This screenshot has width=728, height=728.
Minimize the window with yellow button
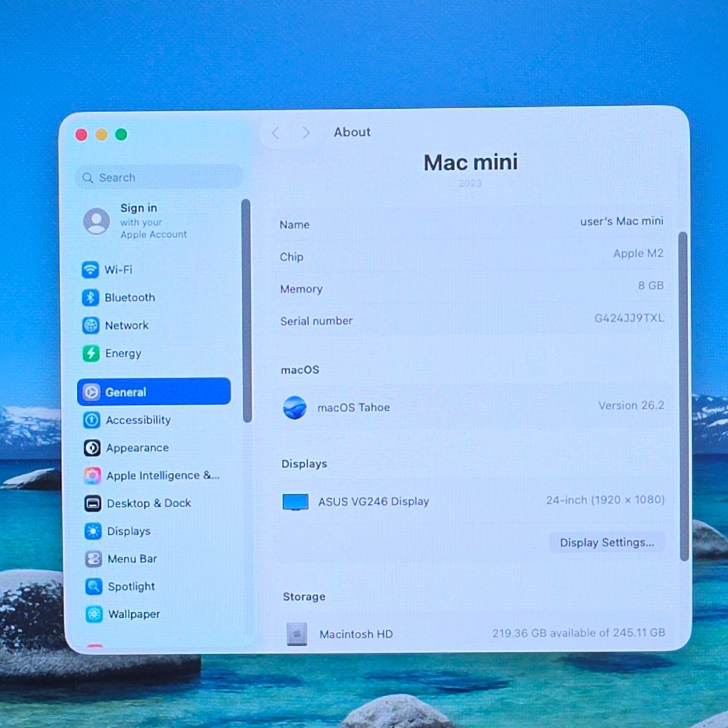click(x=101, y=134)
